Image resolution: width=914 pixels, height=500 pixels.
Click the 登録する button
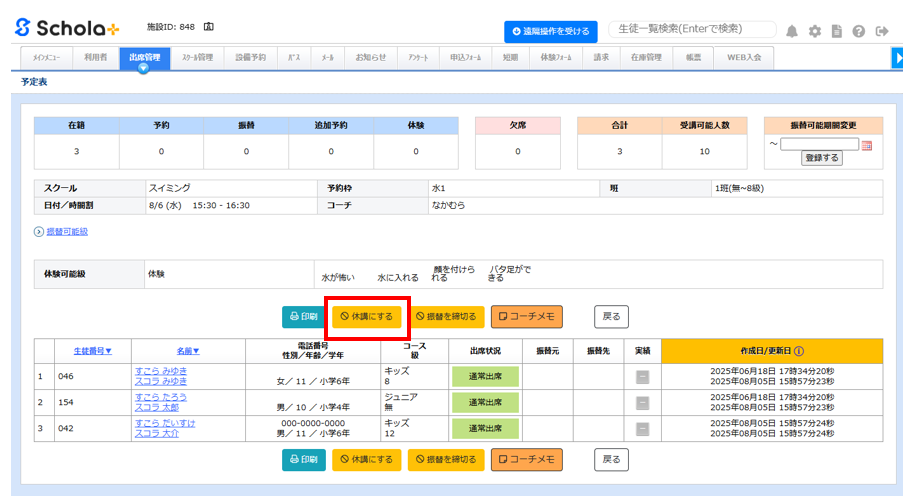821,158
